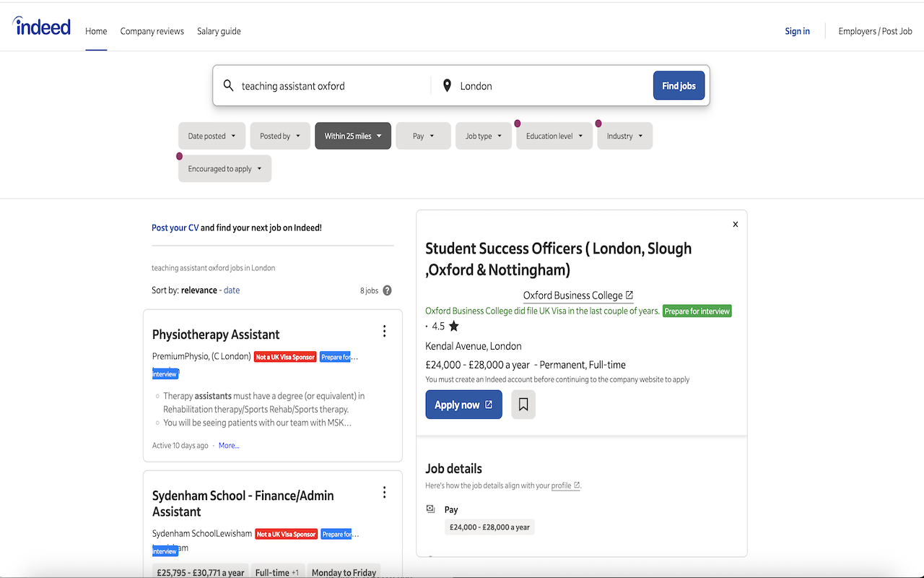Click the Pay banknote icon in Job details
The width and height of the screenshot is (924, 578).
431,509
